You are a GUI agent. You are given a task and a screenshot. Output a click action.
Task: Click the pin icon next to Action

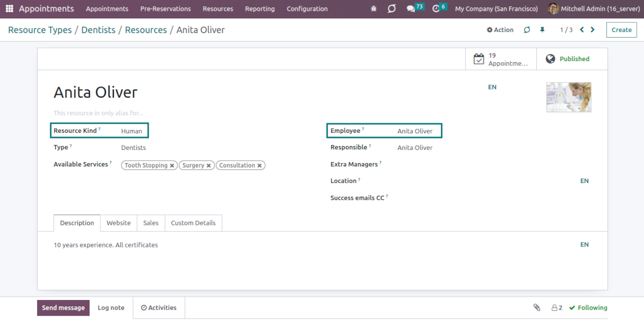point(542,30)
